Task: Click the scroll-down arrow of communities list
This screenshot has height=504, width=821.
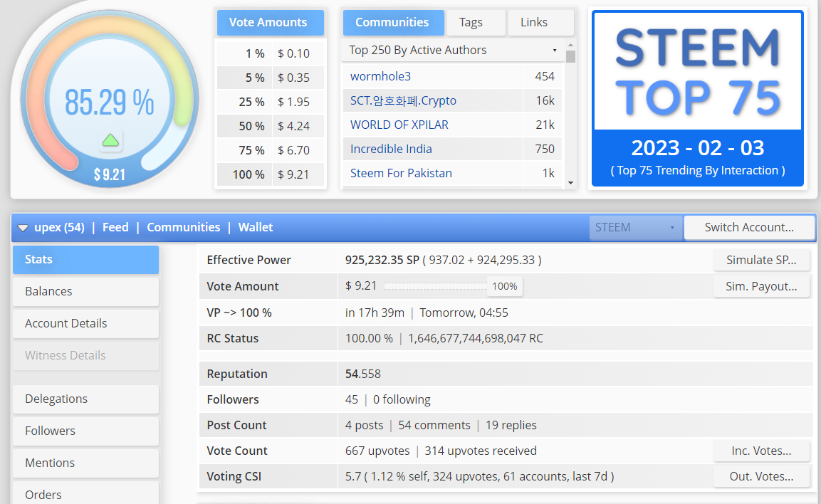Action: tap(571, 183)
